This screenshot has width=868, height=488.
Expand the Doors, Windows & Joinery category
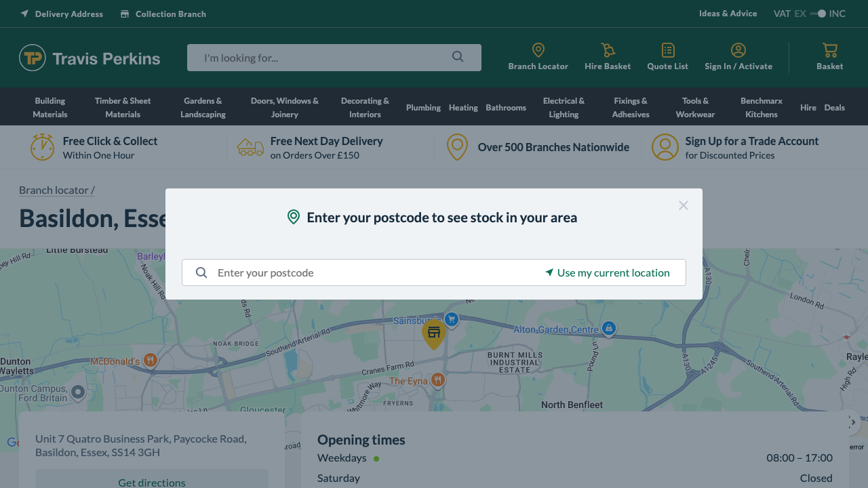(284, 106)
